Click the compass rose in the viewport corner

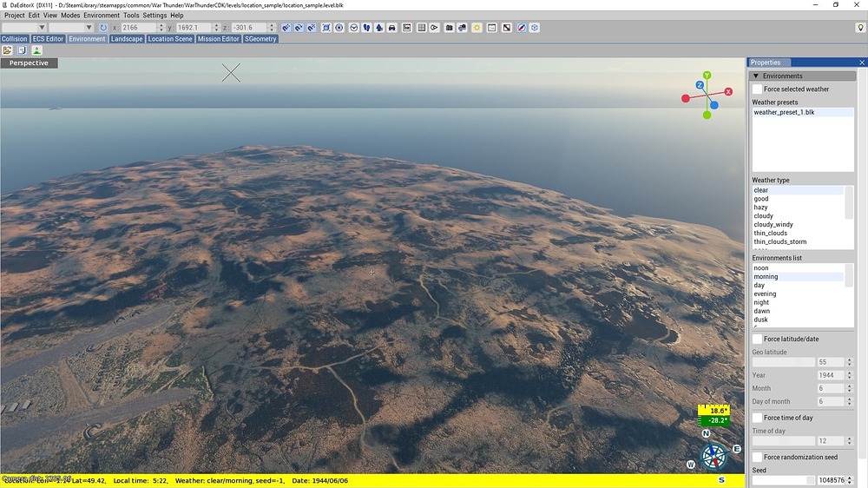pyautogui.click(x=713, y=457)
